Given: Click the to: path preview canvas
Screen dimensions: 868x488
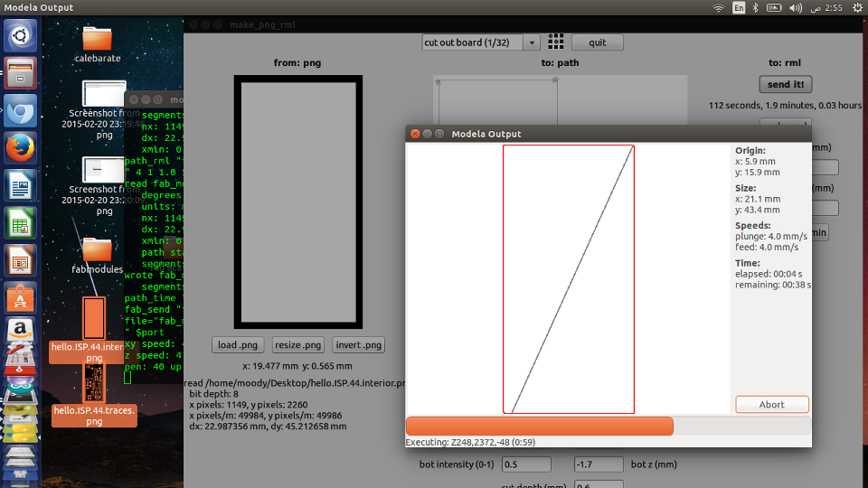Looking at the screenshot, I should pos(561,100).
